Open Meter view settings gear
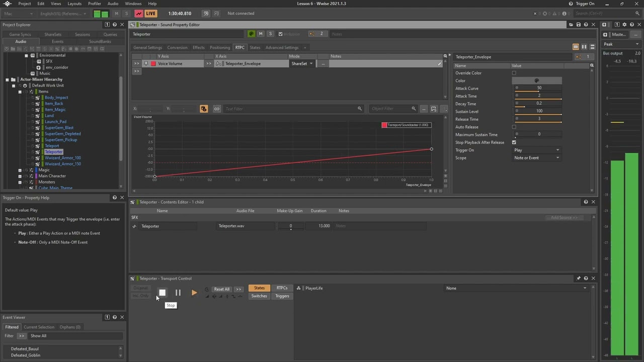 click(624, 25)
